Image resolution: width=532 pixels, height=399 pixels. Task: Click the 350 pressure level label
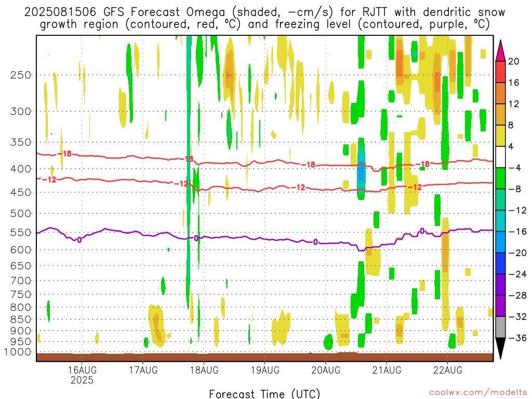click(21, 142)
